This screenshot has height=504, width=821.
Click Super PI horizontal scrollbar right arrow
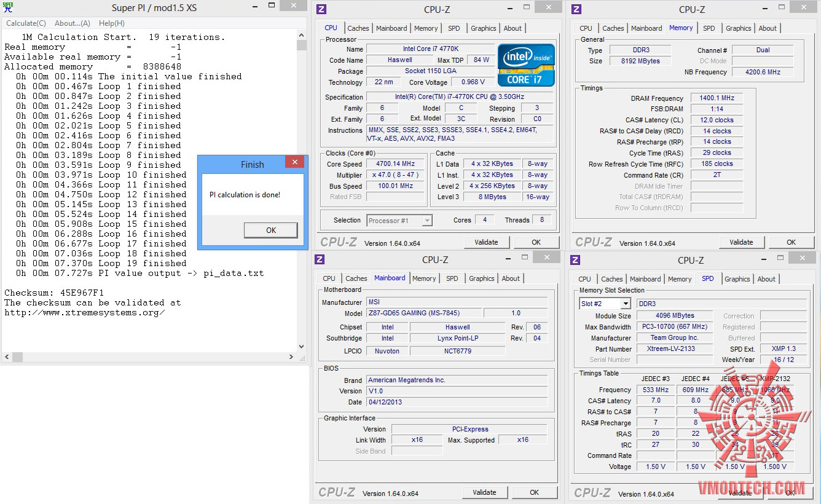click(x=291, y=357)
